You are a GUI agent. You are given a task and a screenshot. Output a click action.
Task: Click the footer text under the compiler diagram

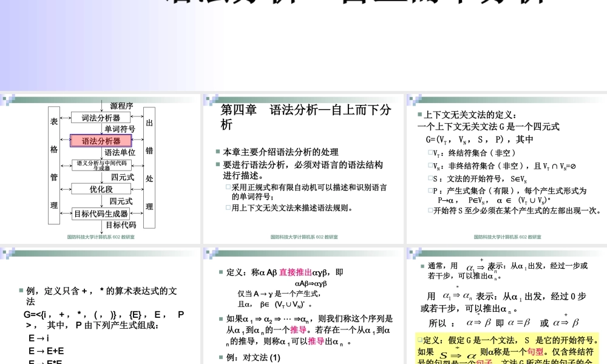(101, 237)
